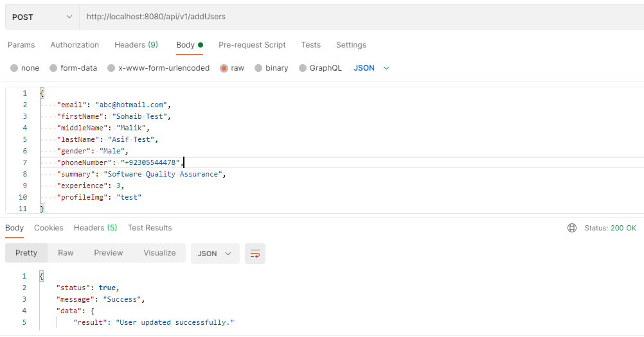Switch to the Test Results tab
Viewport: 644px width, 337px height.
point(150,228)
